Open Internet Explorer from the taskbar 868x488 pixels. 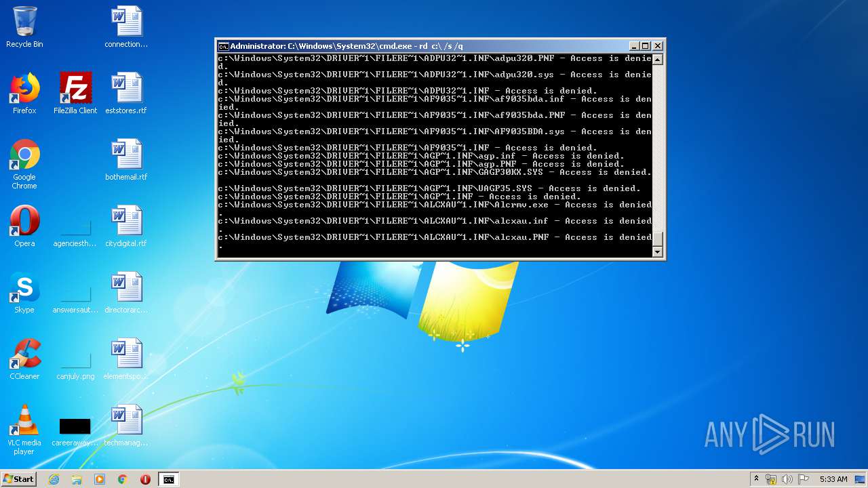tap(54, 479)
